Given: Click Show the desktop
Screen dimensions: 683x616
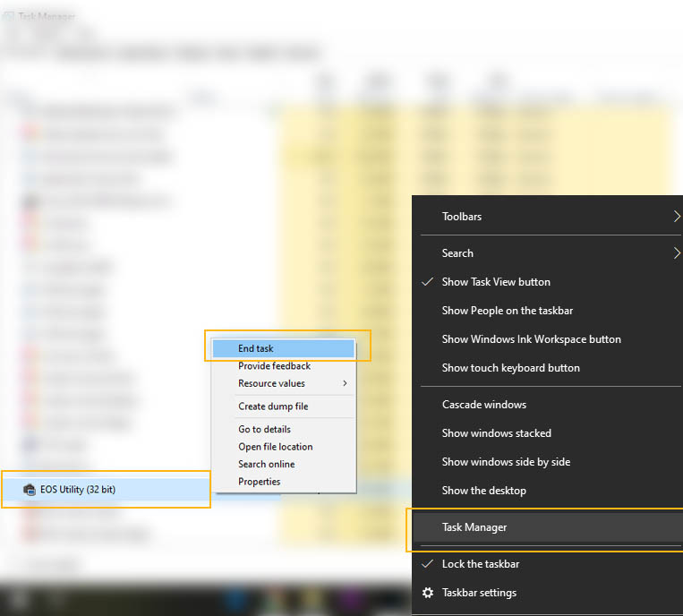Looking at the screenshot, I should (x=548, y=491).
